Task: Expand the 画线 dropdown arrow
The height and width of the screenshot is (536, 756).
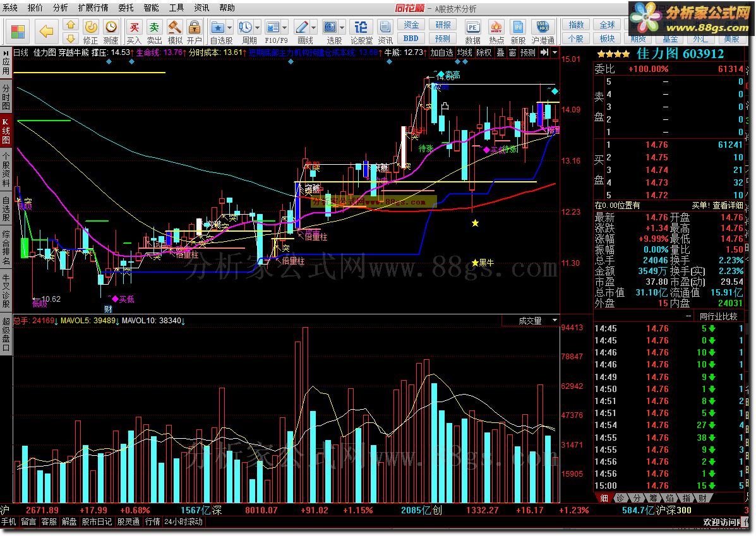Action: click(314, 27)
